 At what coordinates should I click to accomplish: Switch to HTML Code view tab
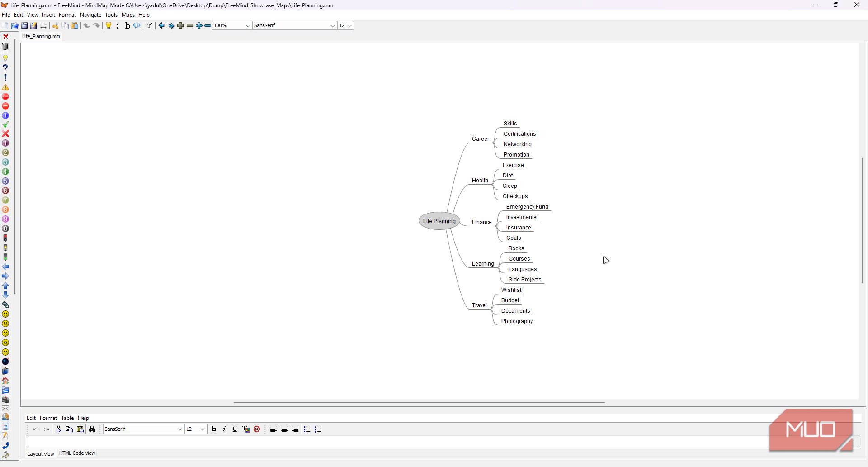[x=77, y=453]
